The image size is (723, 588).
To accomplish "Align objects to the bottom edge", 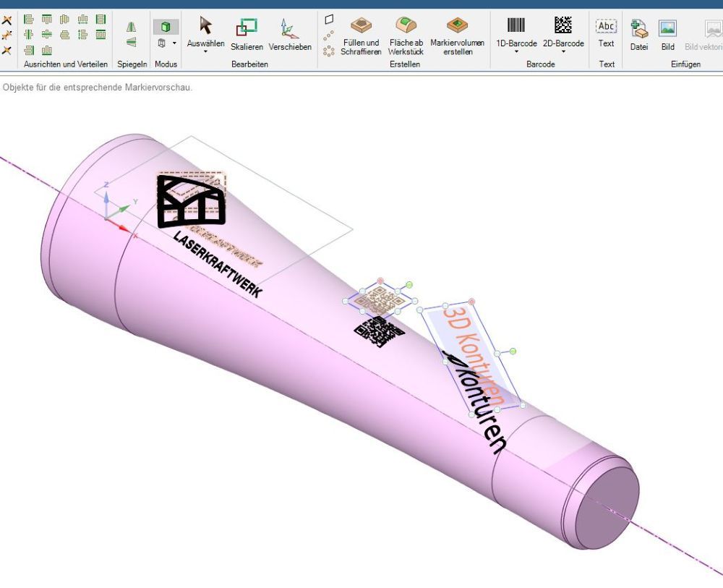I will pos(46,50).
